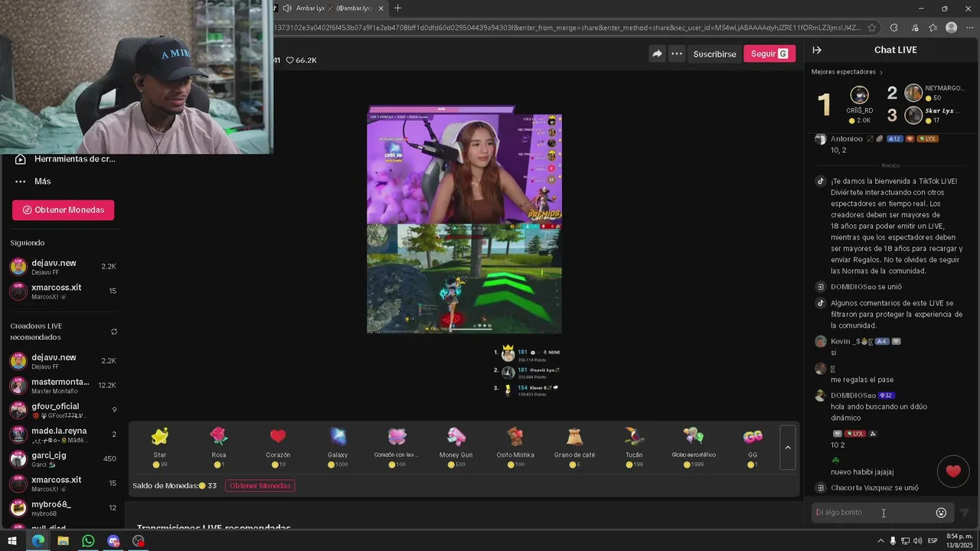Expand the gift tray chevron
Viewport: 980px width, 551px height.
[x=788, y=447]
